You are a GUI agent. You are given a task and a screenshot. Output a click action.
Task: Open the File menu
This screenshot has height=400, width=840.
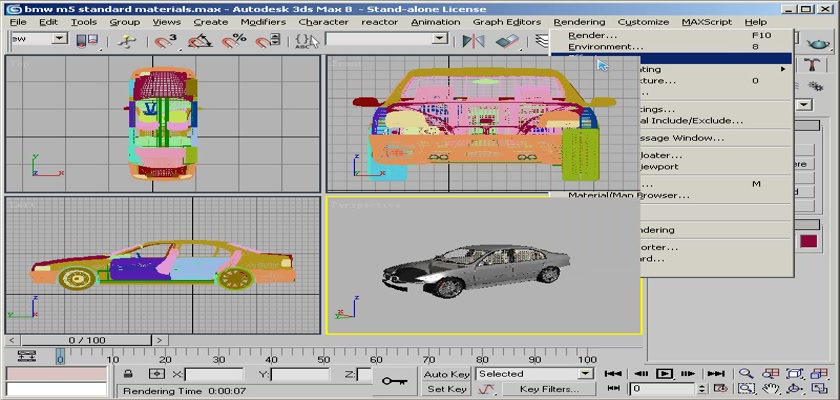coord(18,22)
